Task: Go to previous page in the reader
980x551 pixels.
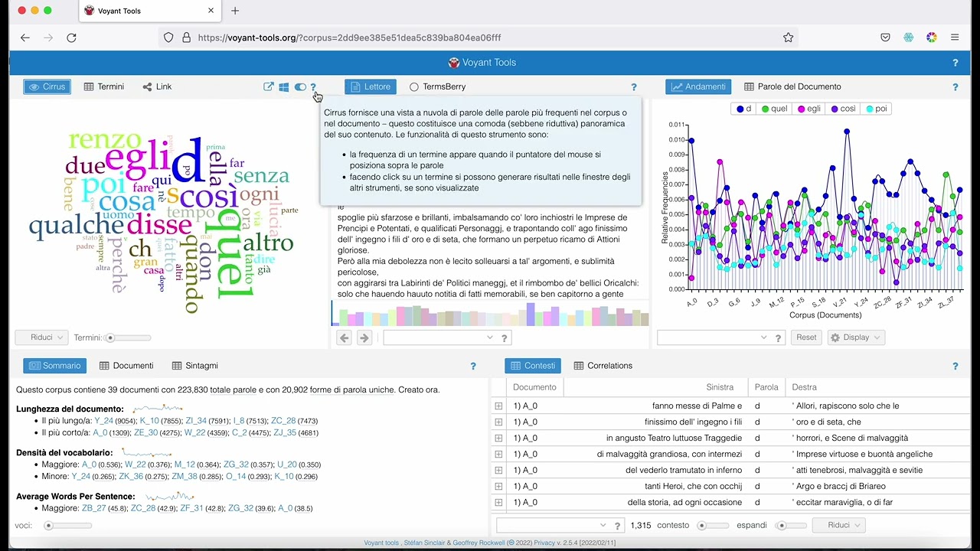Action: tap(344, 337)
